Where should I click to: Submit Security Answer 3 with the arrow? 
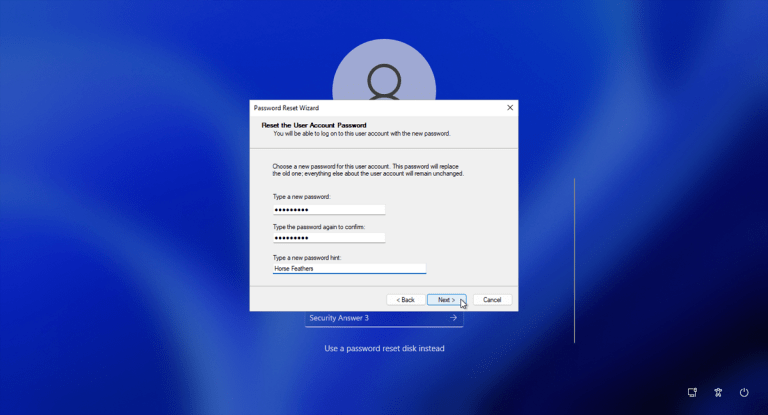(x=454, y=318)
